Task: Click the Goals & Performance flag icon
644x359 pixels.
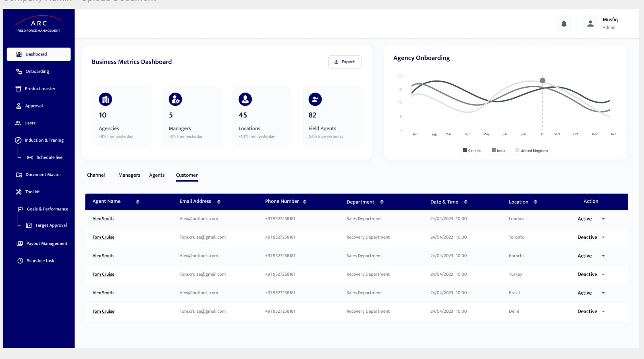Action: [20, 209]
